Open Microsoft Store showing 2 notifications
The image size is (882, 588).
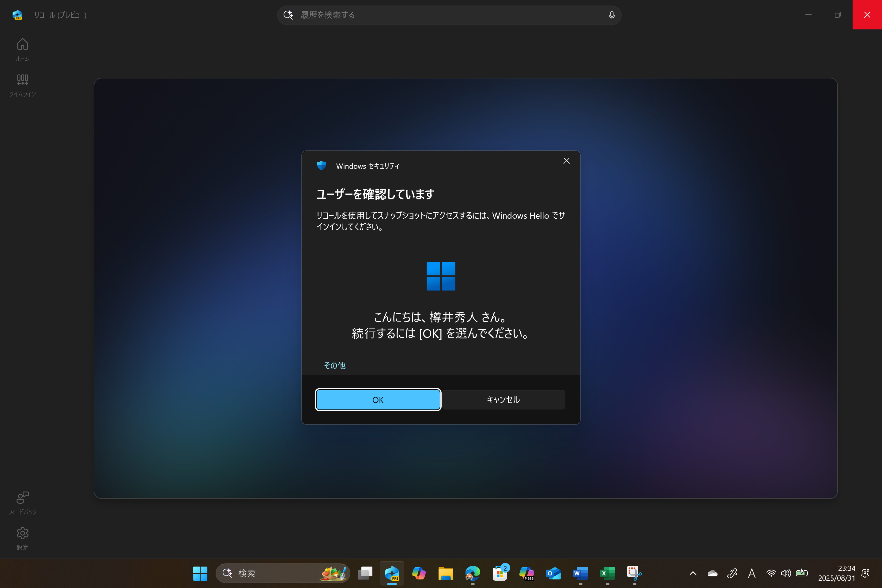pos(500,574)
